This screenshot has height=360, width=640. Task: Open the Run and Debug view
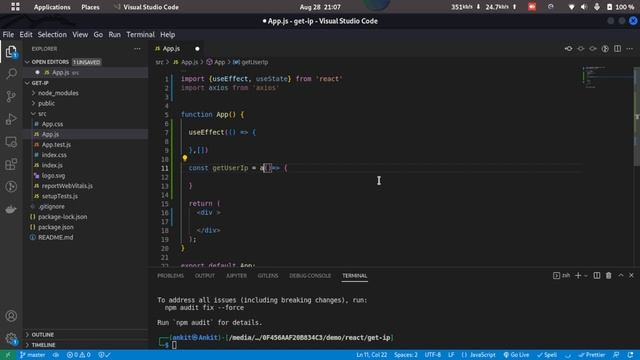(x=11, y=119)
